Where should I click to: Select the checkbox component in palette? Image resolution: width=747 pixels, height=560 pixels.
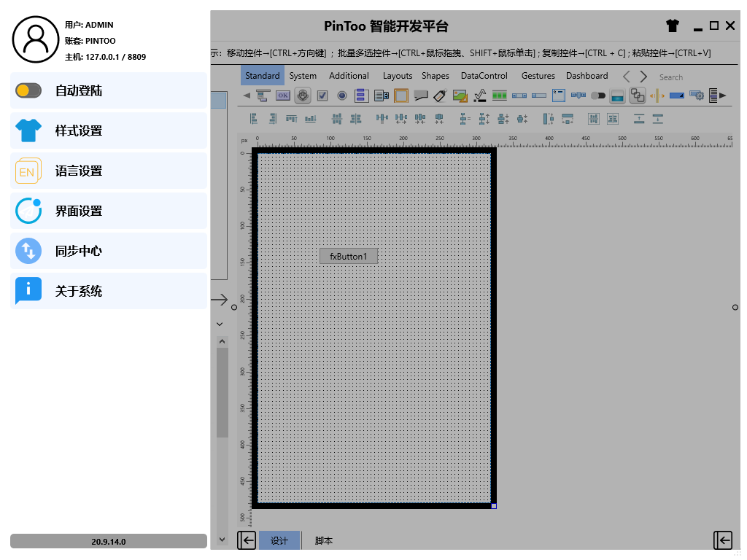(322, 96)
